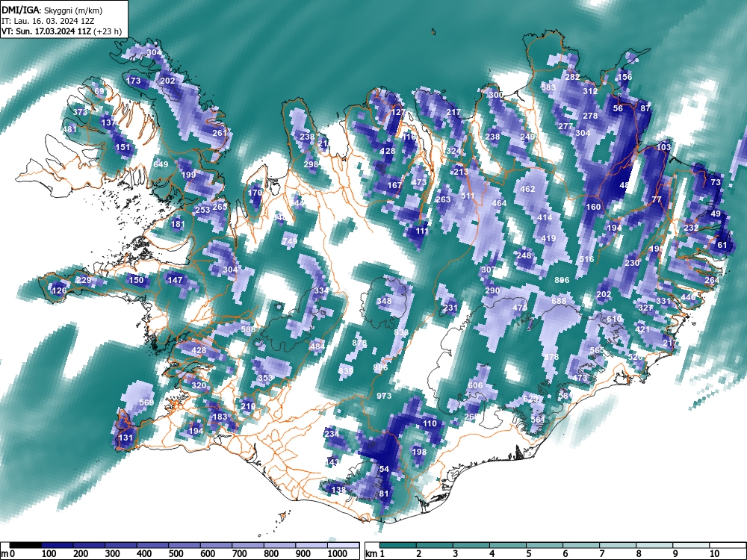The height and width of the screenshot is (560, 747).
Task: Click the valid time 'VT: Sun. 17.03.2024 11Z'
Action: click(48, 32)
